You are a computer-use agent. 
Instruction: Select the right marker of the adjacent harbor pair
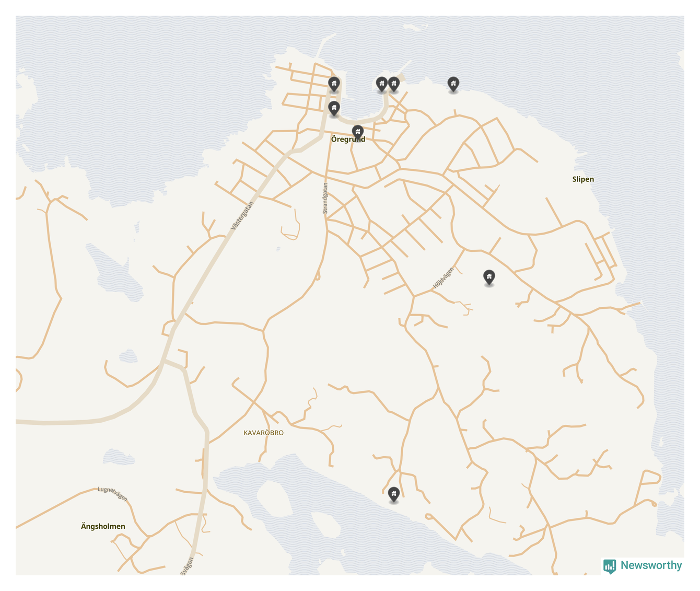394,84
